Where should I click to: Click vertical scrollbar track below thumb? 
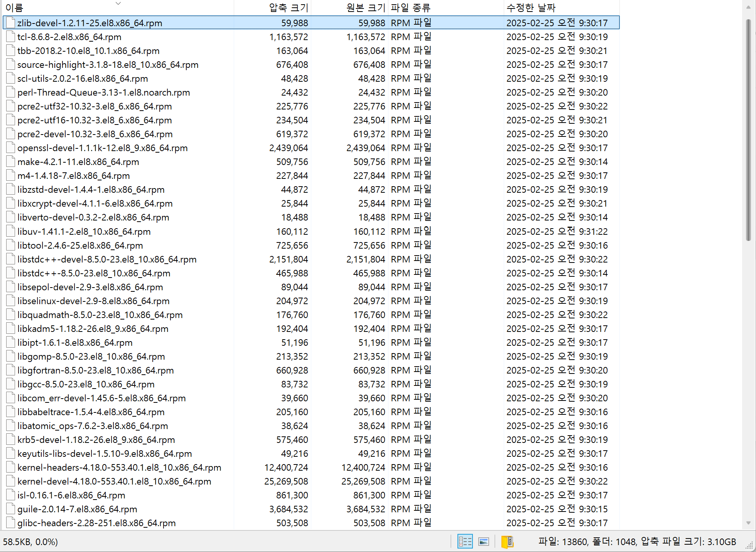click(748, 385)
